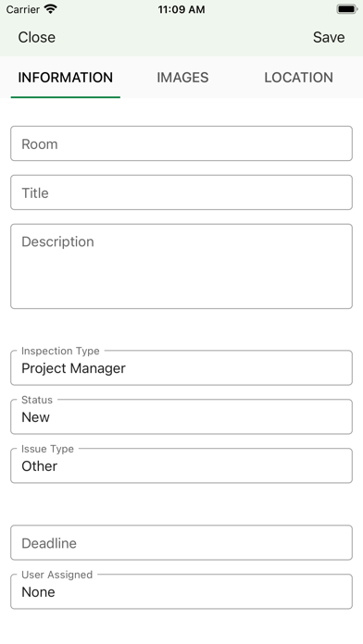This screenshot has width=363, height=644.
Task: Switch to the INFORMATION tab
Action: point(66,78)
